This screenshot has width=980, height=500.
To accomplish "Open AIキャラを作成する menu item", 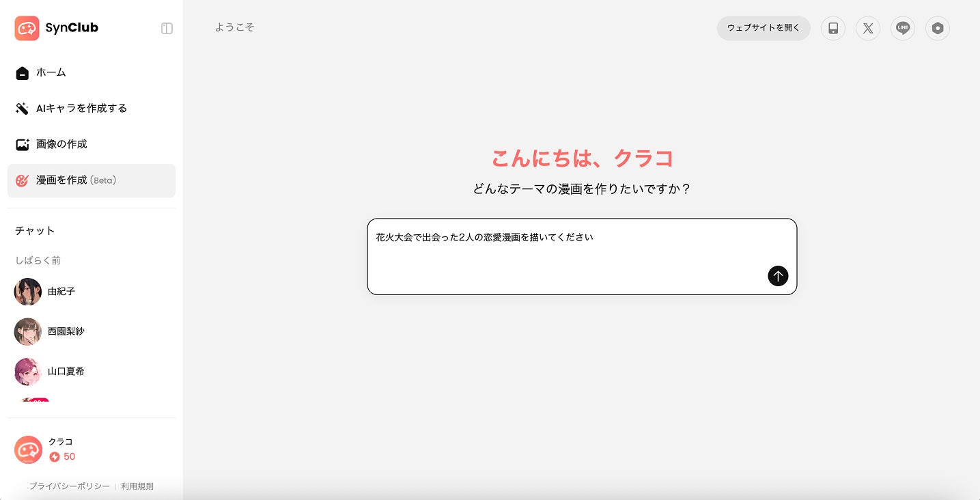I will [92, 109].
